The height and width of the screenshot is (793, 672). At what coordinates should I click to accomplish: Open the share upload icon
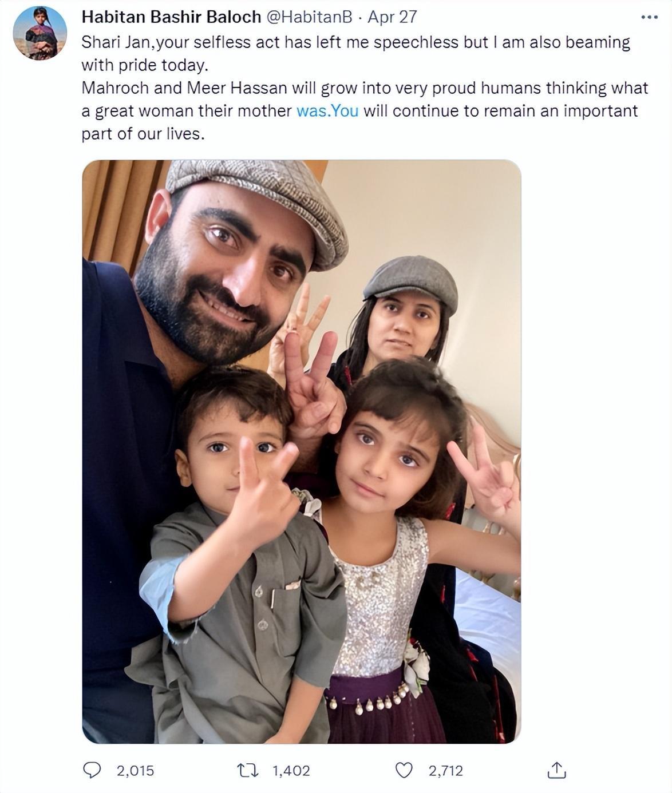tap(556, 770)
